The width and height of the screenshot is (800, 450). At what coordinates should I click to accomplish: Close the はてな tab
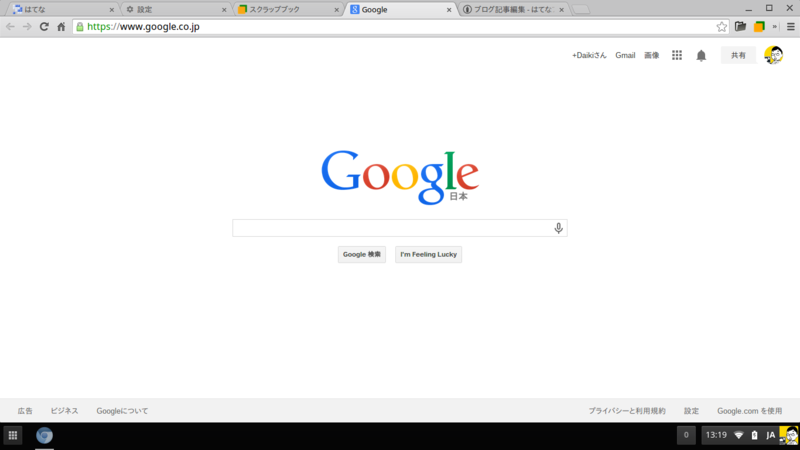click(112, 10)
